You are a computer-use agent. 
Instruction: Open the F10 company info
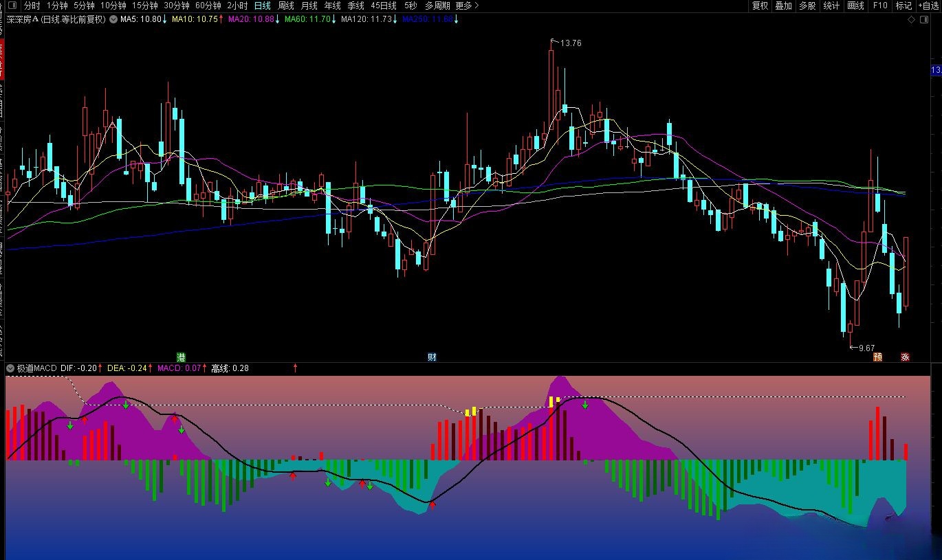point(880,5)
